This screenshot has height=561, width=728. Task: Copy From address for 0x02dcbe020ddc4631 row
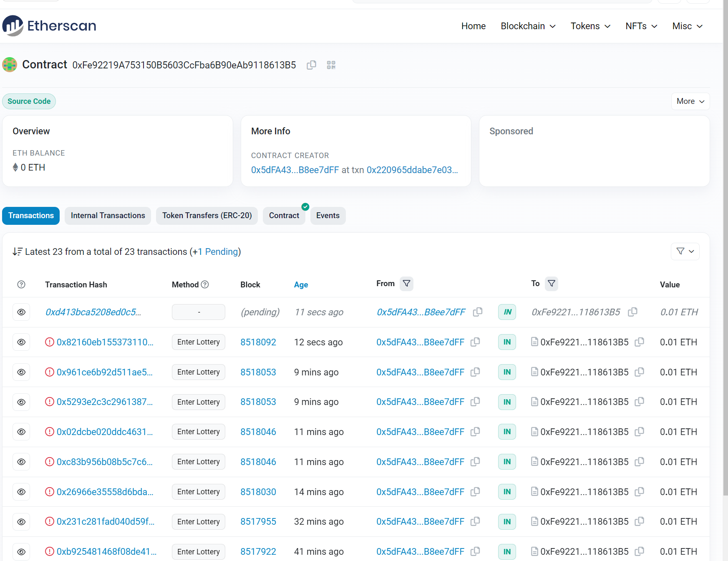(475, 432)
